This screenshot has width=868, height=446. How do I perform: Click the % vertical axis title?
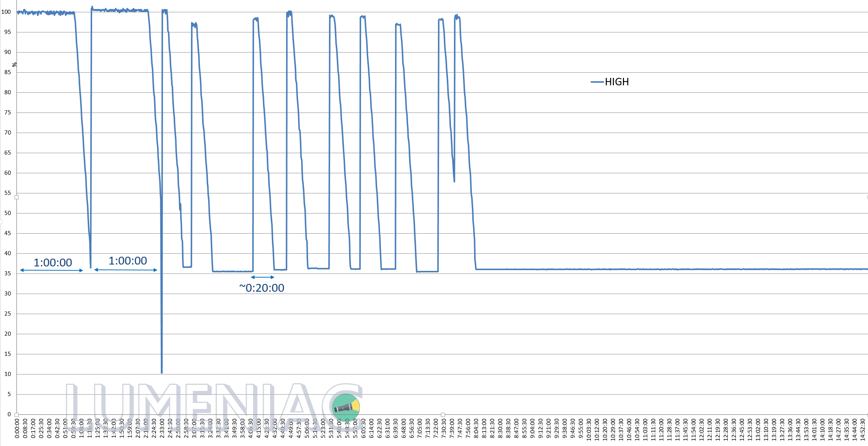pos(14,65)
